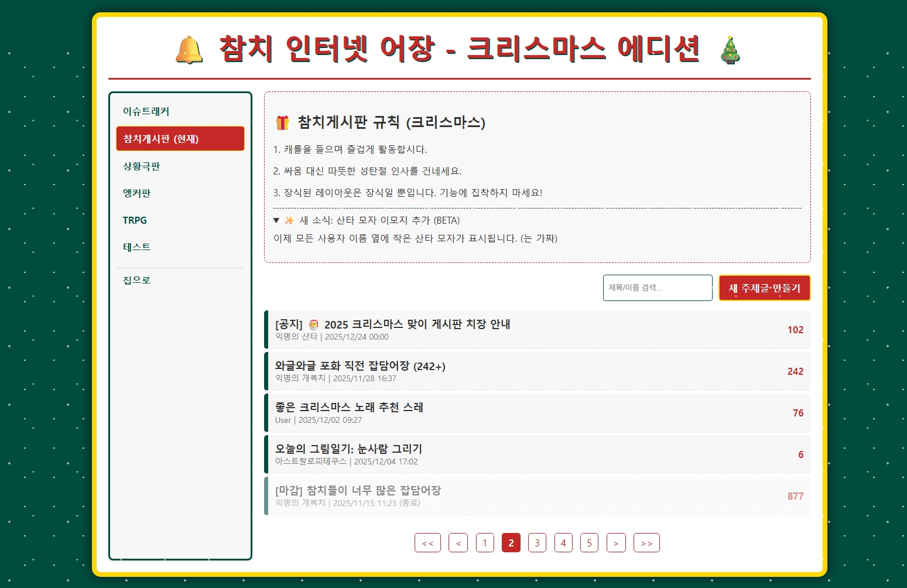The image size is (907, 588).
Task: Go to the first page with << button
Action: click(427, 543)
